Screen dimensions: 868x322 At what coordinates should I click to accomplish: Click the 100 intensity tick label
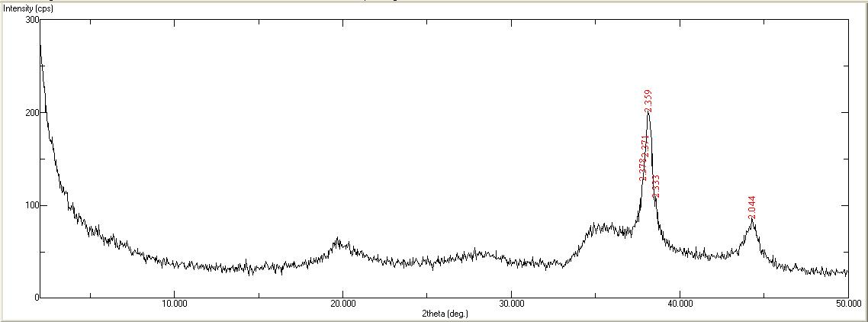(x=31, y=206)
